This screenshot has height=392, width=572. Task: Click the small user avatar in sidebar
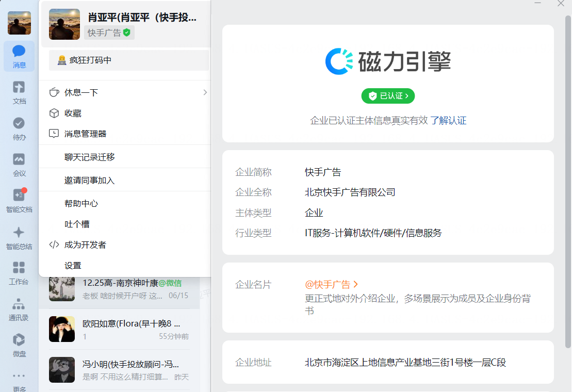(19, 23)
